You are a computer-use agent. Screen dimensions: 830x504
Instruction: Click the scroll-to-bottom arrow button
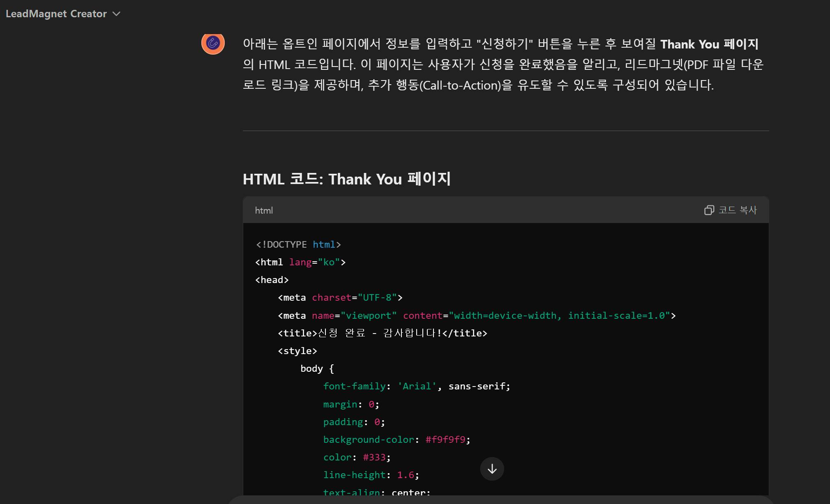[x=492, y=469]
